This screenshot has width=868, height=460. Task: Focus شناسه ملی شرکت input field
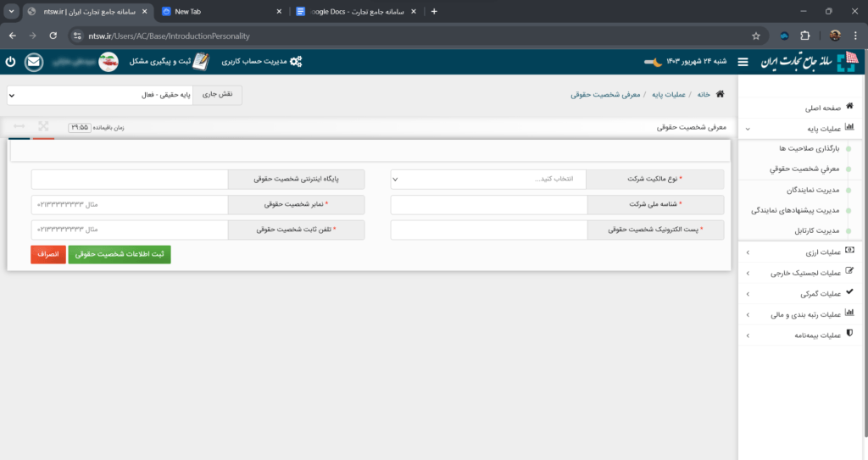(489, 204)
